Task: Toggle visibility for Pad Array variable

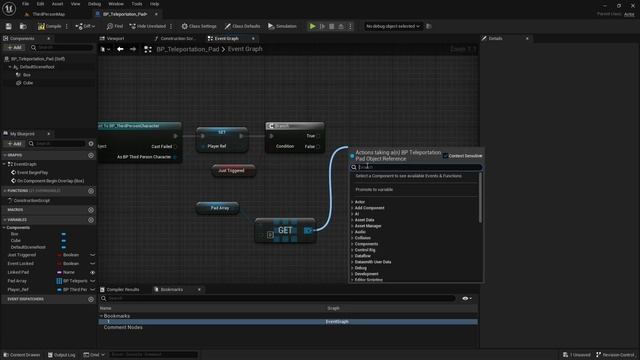Action: click(x=93, y=281)
